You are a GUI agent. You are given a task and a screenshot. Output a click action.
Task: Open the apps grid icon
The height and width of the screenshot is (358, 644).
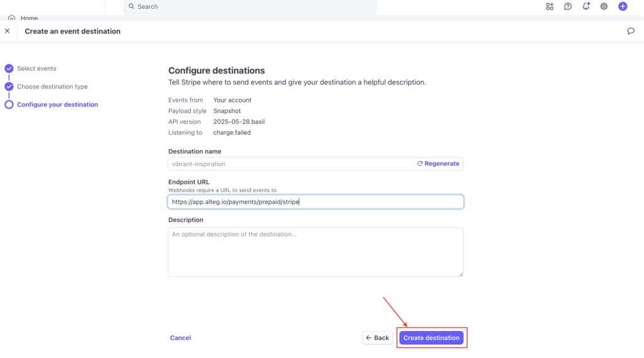(x=550, y=6)
